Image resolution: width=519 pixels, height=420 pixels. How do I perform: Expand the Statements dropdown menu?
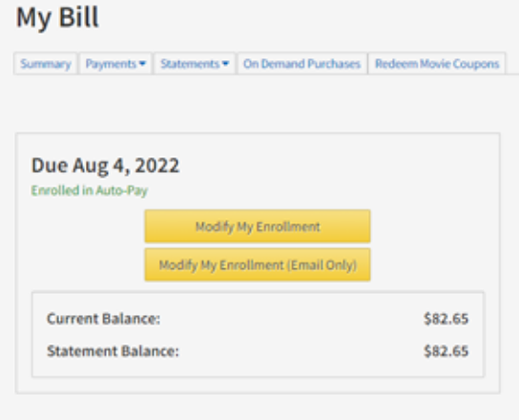195,64
